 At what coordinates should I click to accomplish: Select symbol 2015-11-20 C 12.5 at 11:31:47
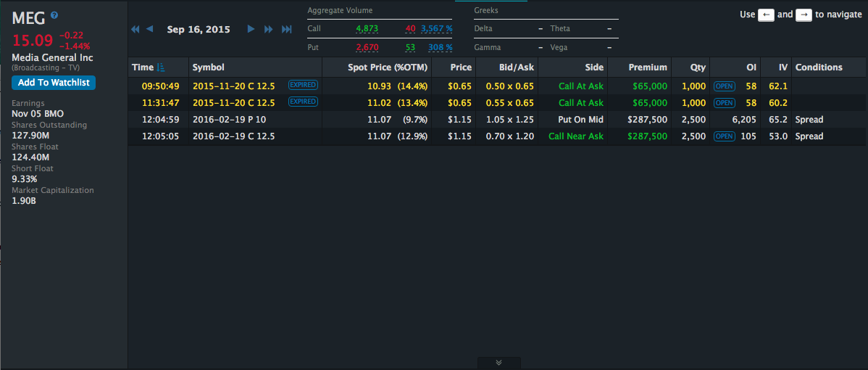(x=233, y=102)
